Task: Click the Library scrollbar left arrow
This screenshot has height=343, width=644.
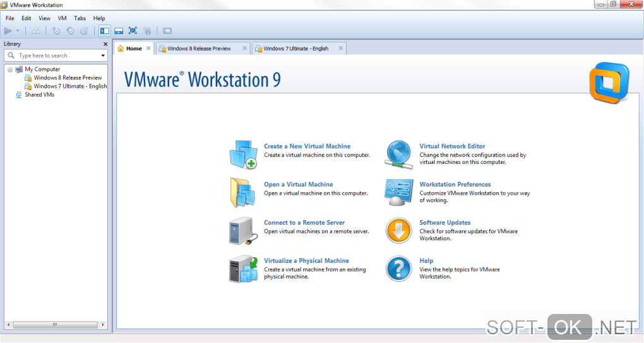Action: tap(9, 325)
